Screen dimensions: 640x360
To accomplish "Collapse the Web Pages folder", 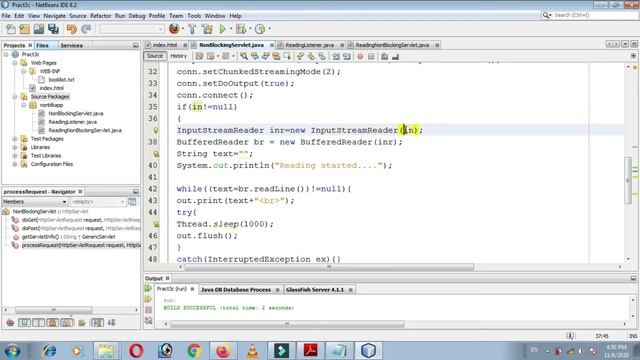I will click(15, 63).
